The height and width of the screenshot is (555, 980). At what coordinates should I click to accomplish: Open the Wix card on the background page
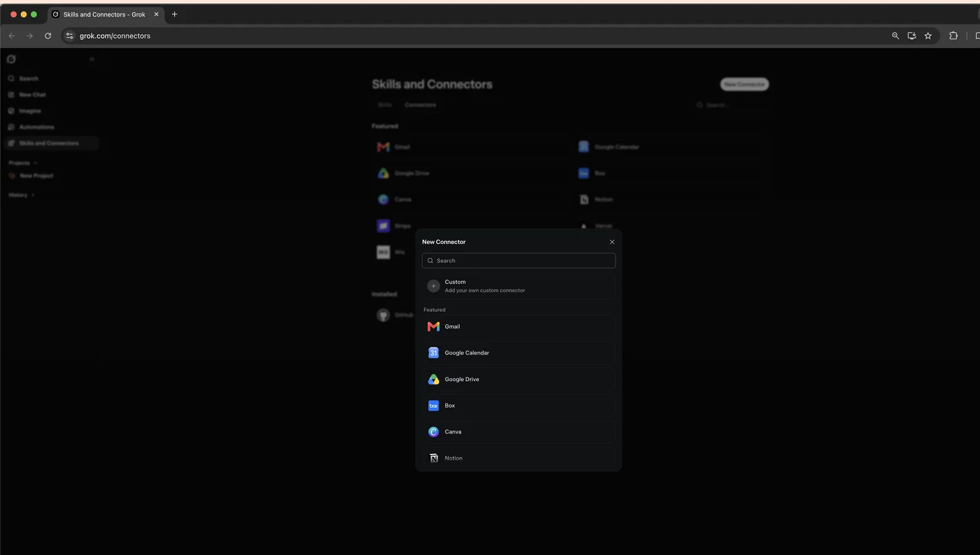pos(393,252)
